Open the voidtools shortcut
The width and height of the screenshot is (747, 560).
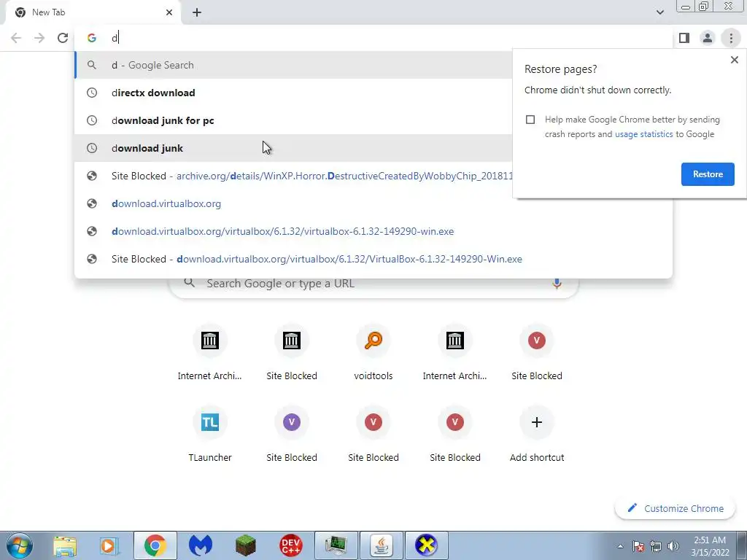(373, 353)
